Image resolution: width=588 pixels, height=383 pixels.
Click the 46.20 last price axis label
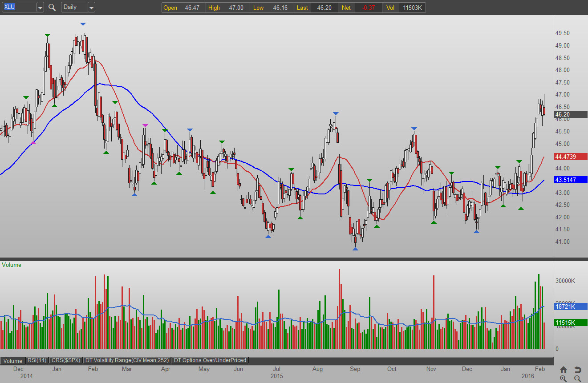[x=570, y=114]
